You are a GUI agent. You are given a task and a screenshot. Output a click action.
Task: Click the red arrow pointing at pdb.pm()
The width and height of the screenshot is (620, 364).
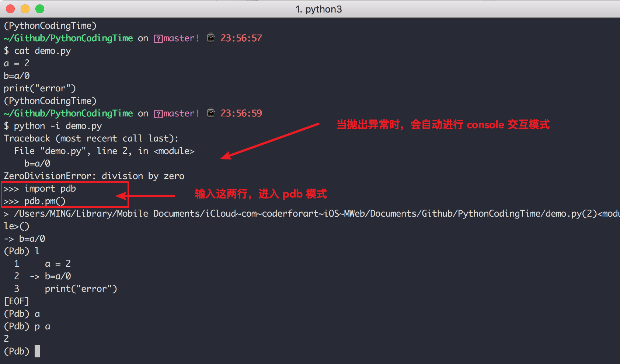[147, 196]
